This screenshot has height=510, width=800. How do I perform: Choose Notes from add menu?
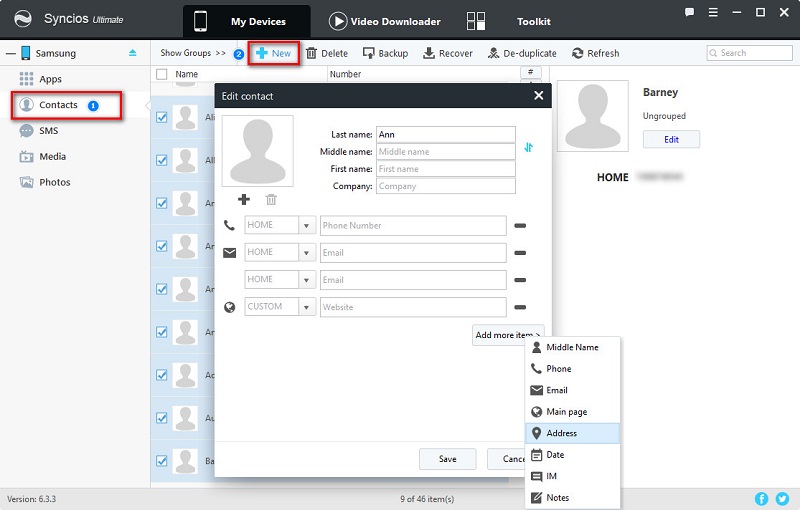point(572,497)
